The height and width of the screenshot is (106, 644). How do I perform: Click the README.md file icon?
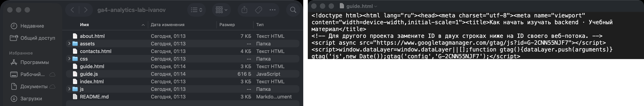coord(75,97)
